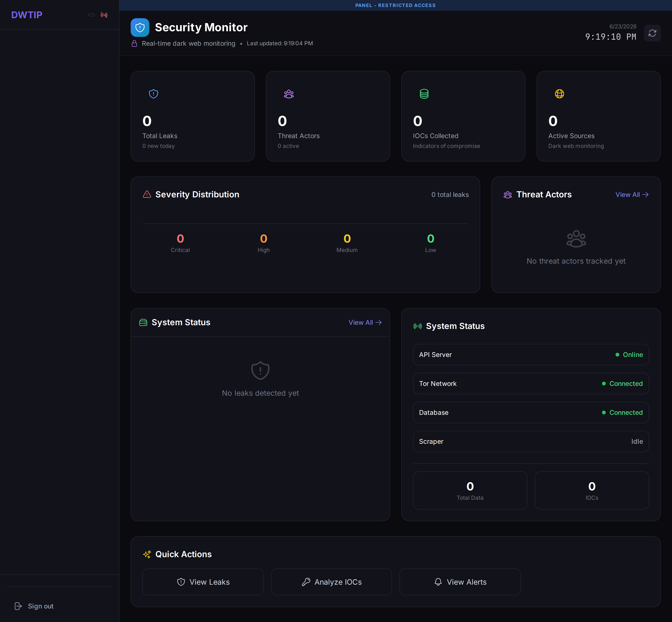Click the server icon by left System Status heading
Image resolution: width=672 pixels, height=622 pixels.
(143, 322)
